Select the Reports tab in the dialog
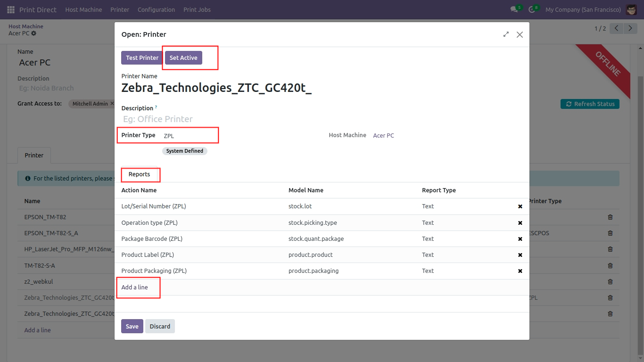 (x=139, y=174)
